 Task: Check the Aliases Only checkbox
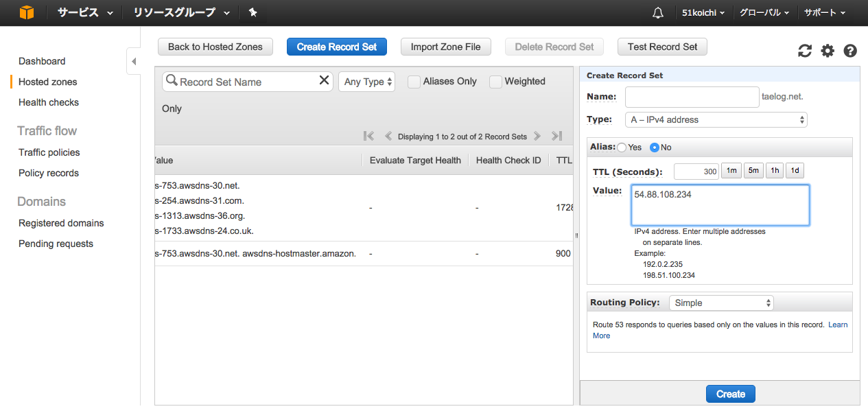point(414,82)
